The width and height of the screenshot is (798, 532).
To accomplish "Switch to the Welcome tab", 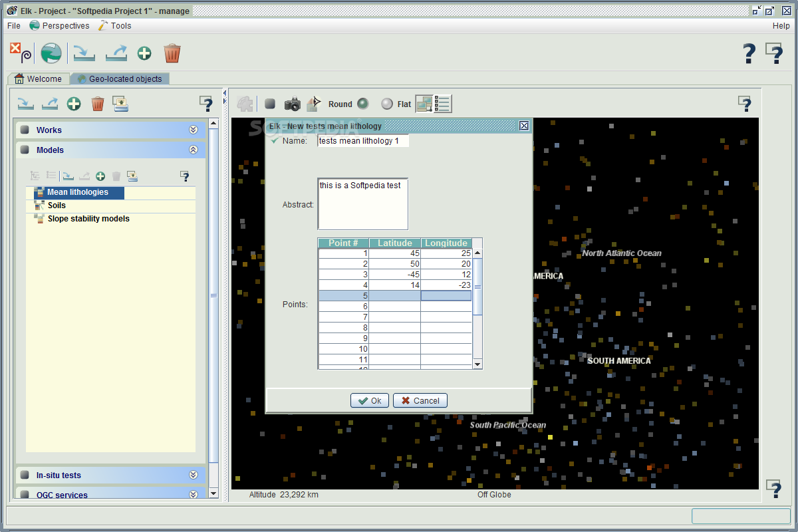I will (x=39, y=78).
